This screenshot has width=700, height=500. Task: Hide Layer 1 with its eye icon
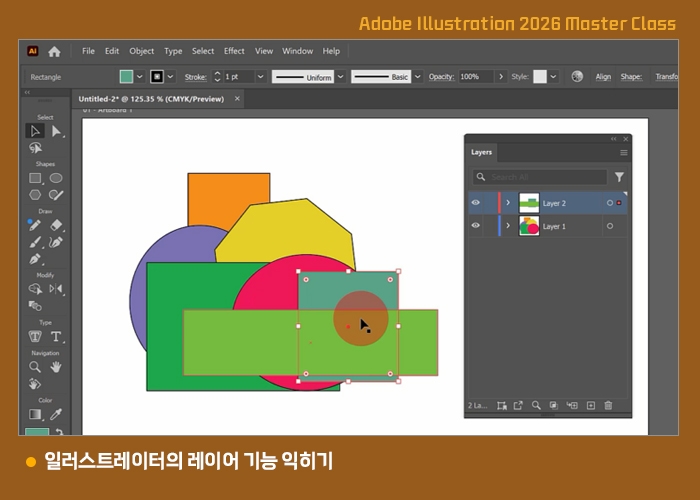(475, 225)
